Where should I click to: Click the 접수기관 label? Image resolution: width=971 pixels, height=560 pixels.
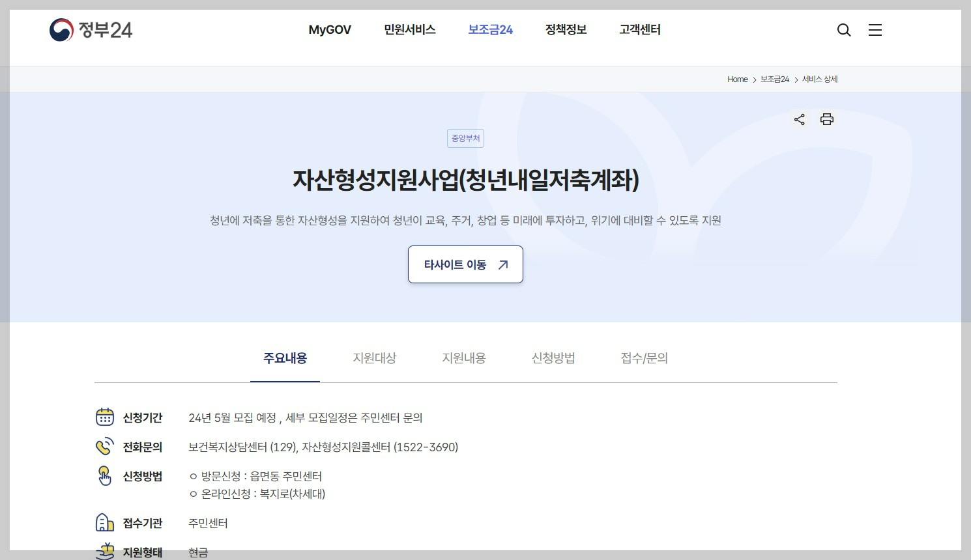point(143,524)
